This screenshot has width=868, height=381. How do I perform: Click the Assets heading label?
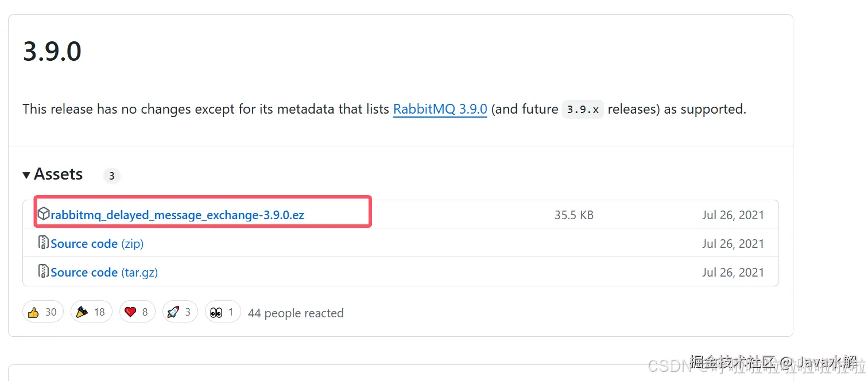(x=58, y=174)
